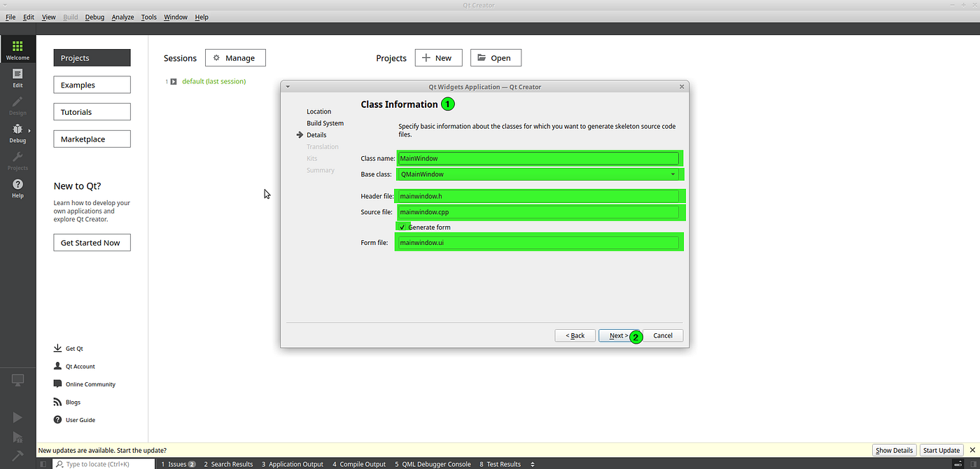Open the Debug mode
This screenshot has height=469, width=980.
click(17, 133)
